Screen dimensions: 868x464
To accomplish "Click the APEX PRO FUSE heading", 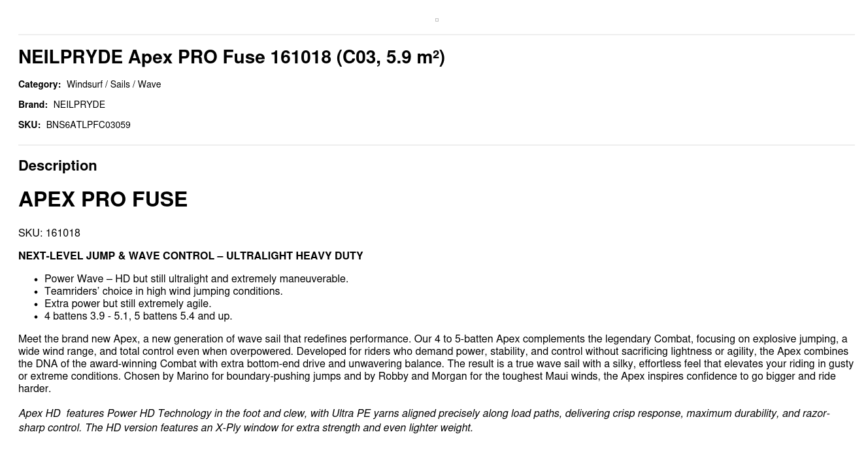I will coord(103,199).
